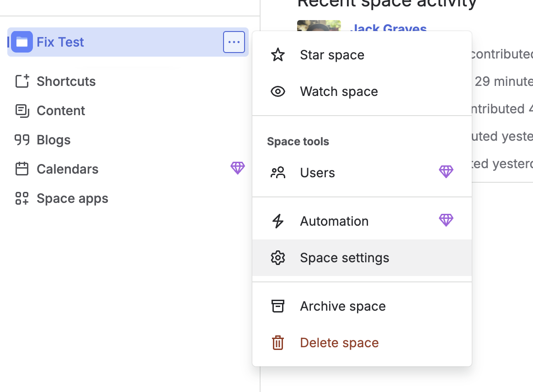
Task: Click the Star space star icon
Action: 278,54
